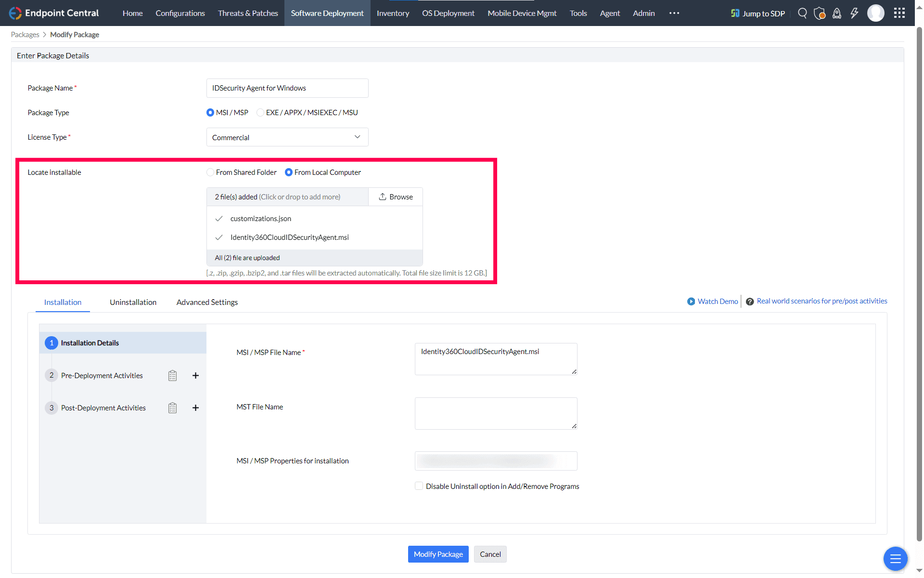Open the shield security alert icon
The height and width of the screenshot is (578, 924).
[819, 13]
